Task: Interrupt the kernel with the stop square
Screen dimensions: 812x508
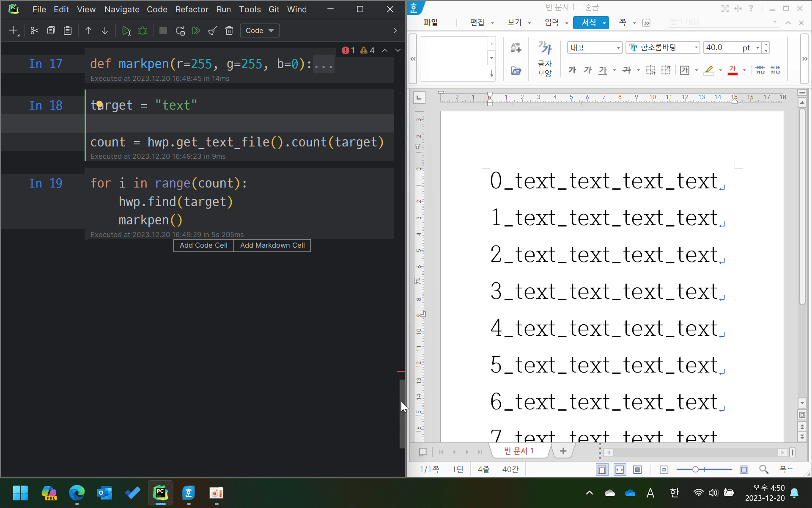Action: pyautogui.click(x=163, y=30)
